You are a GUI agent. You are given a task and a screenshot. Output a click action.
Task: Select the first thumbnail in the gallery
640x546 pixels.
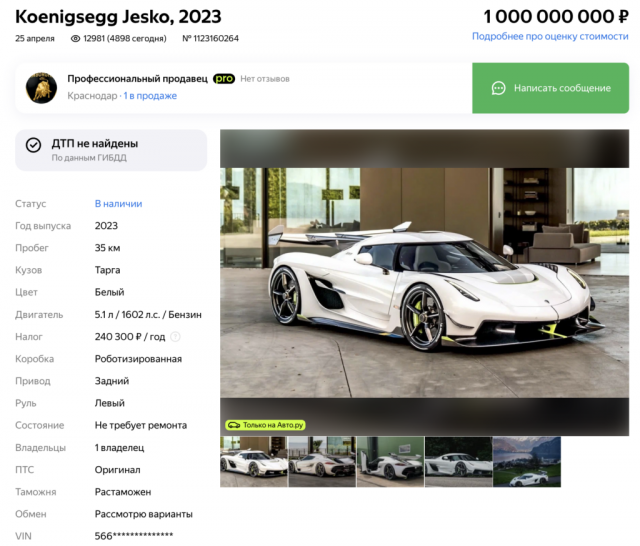253,462
